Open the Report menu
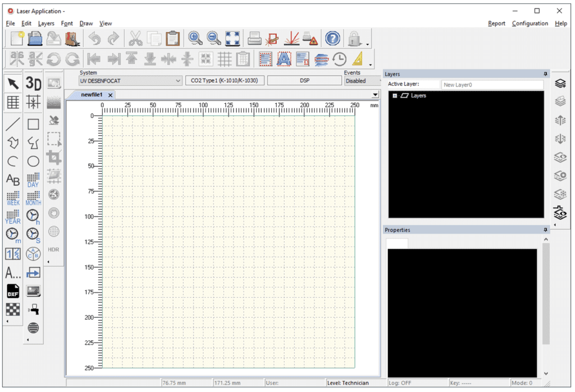This screenshot has height=392, width=575. pyautogui.click(x=496, y=24)
